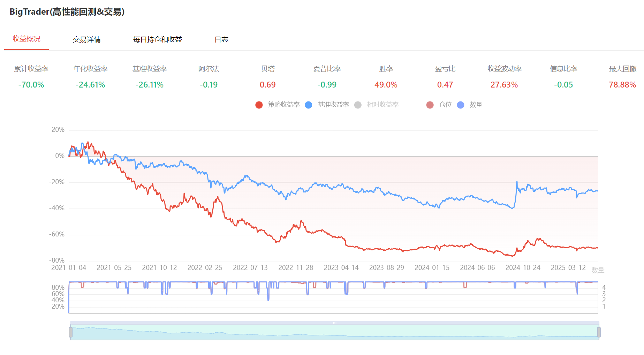Click the 2024-10-24 x-axis date label
Viewport: 644px width, 355px height.
pos(523,267)
